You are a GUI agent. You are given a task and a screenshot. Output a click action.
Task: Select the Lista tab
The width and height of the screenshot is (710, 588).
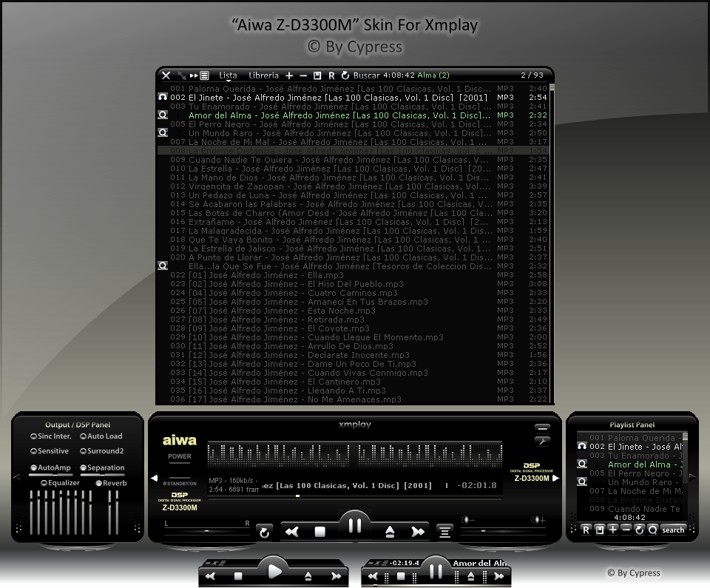point(227,75)
